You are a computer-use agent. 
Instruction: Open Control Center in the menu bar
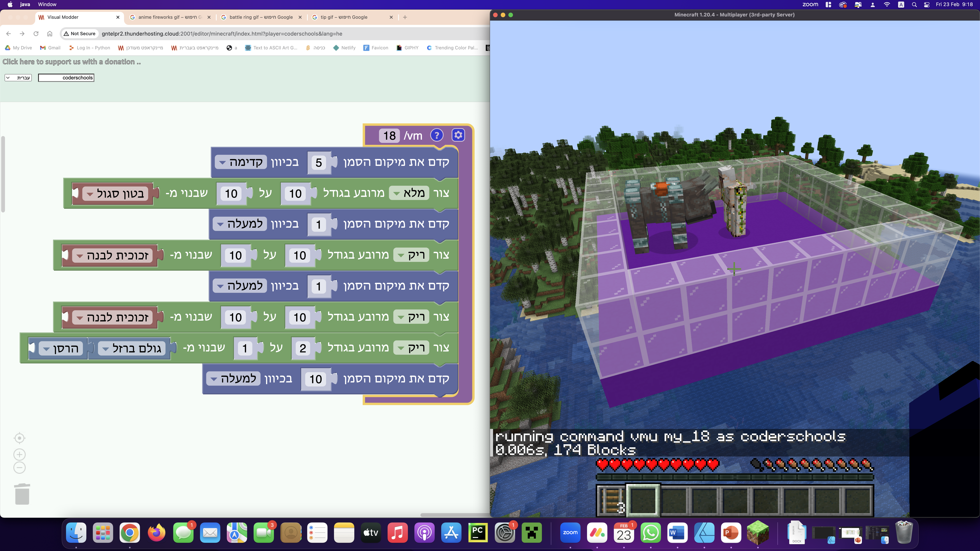(927, 5)
